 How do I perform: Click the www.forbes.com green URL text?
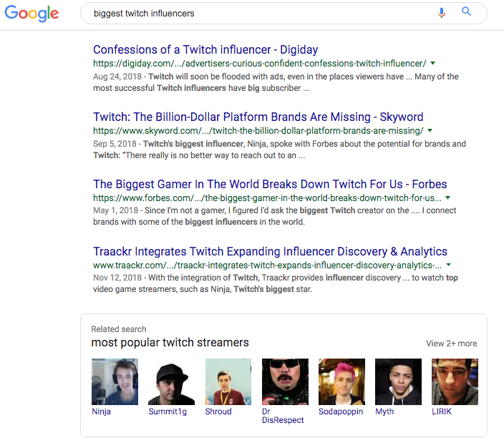267,198
